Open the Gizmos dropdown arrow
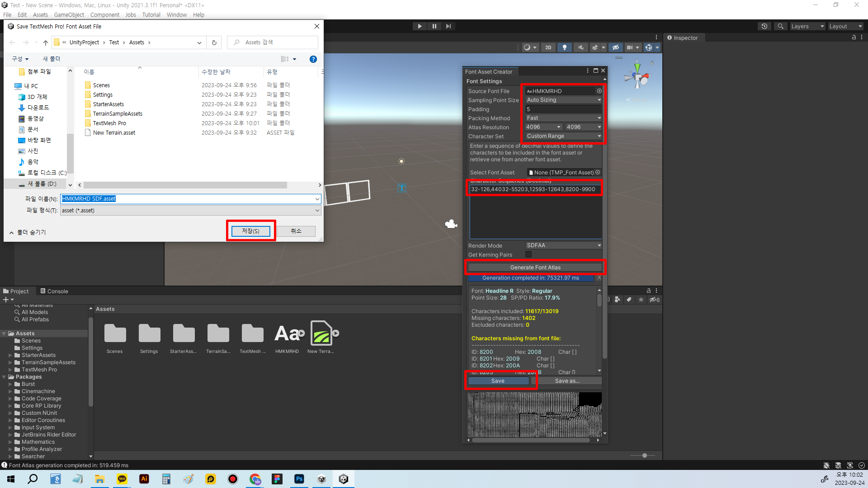The height and width of the screenshot is (488, 868). pos(657,47)
